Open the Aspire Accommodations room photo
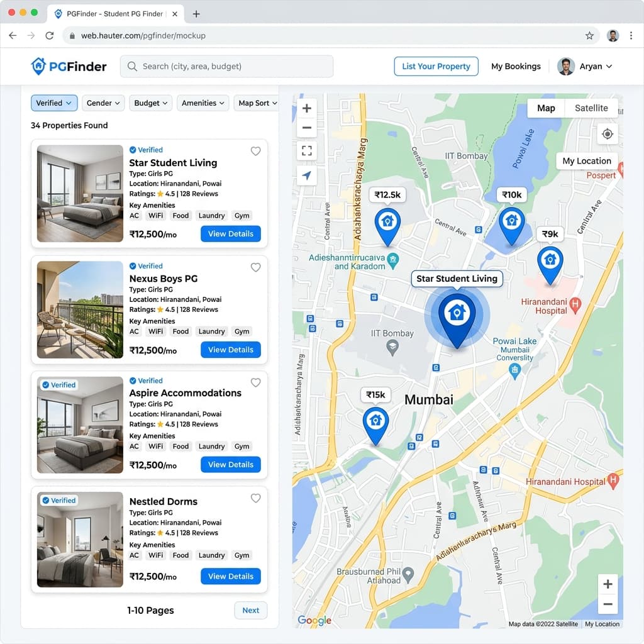Image resolution: width=644 pixels, height=644 pixels. tap(80, 425)
